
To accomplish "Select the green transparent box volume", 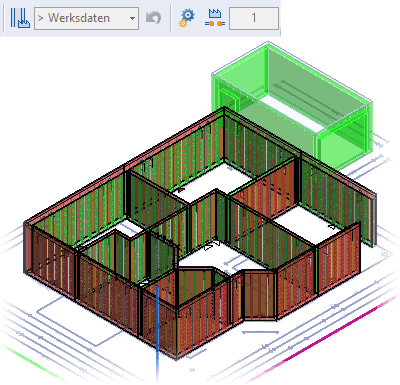I will pyautogui.click(x=292, y=105).
